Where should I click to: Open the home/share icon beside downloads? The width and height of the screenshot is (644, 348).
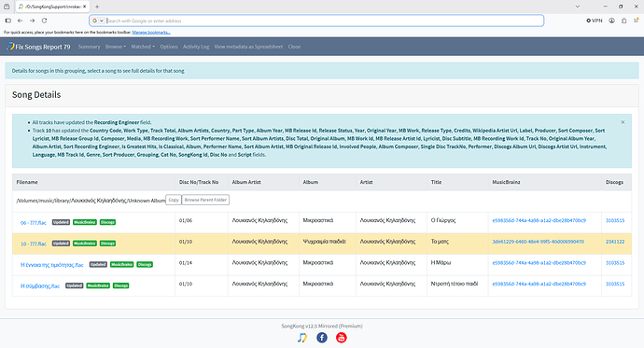(x=623, y=21)
